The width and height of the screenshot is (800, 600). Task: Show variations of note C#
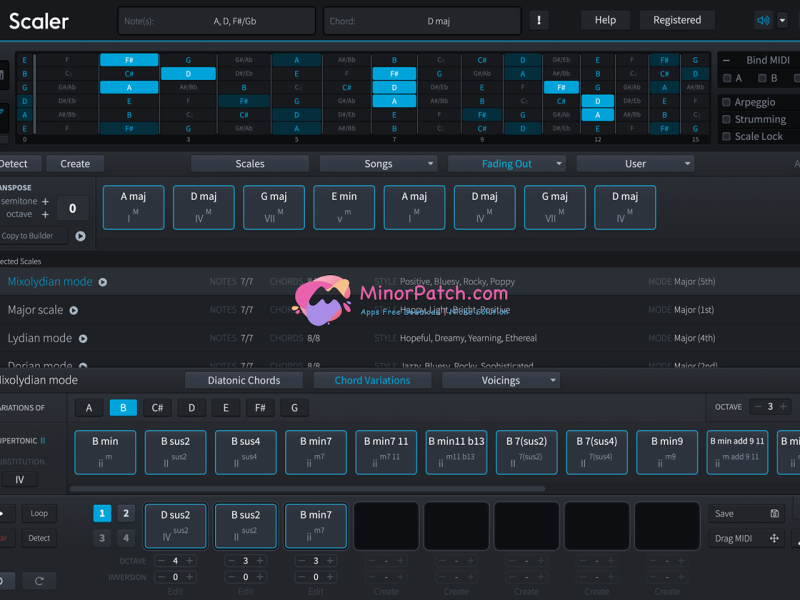[157, 408]
